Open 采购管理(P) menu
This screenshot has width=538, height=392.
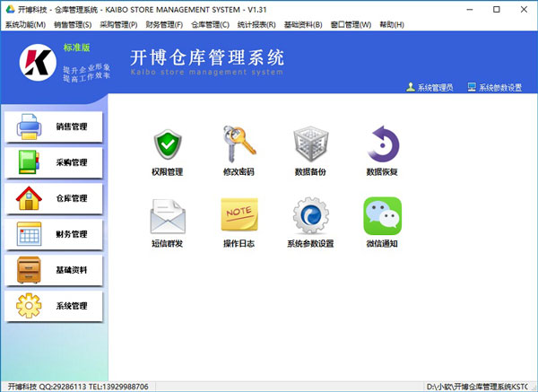(118, 25)
